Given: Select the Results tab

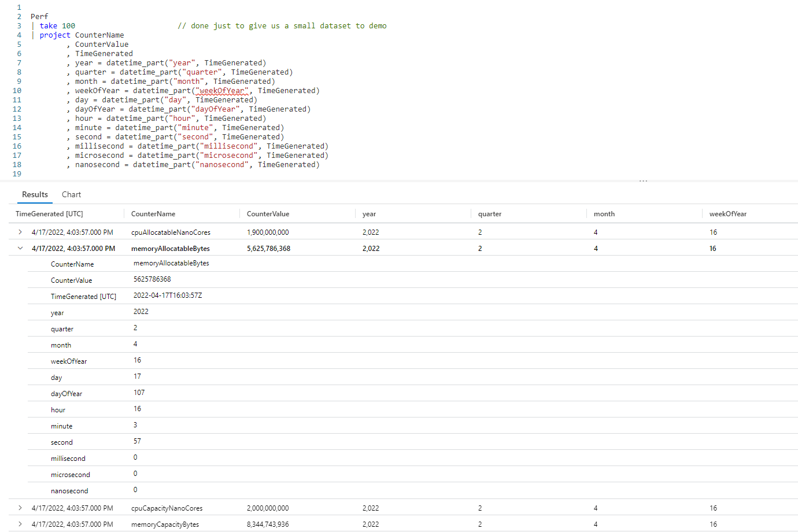Looking at the screenshot, I should click(35, 194).
